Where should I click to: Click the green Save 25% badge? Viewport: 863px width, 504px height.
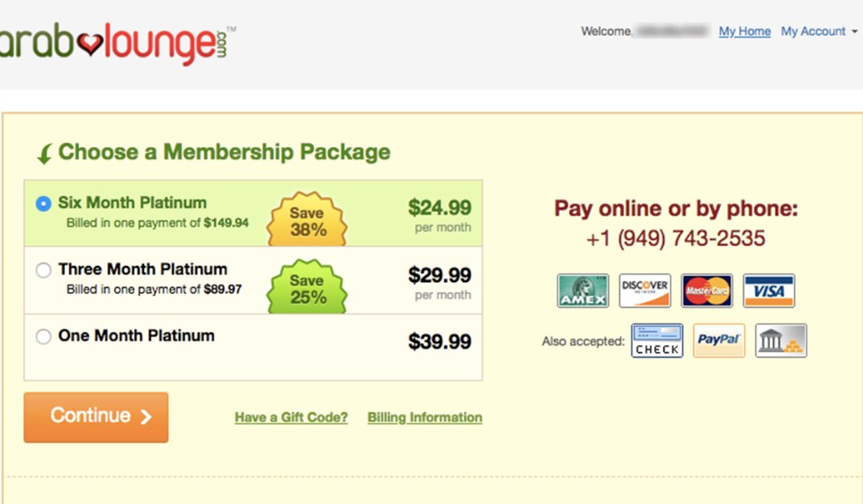point(307,287)
